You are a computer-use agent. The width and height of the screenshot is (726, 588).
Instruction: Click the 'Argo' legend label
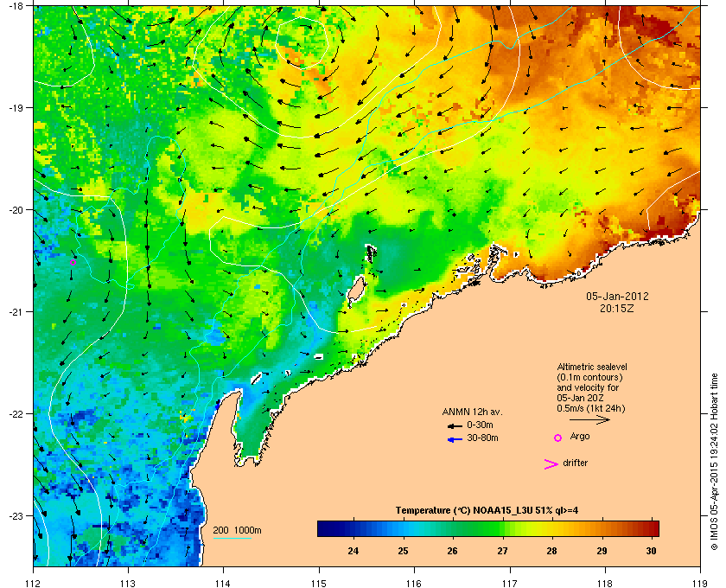[580, 436]
